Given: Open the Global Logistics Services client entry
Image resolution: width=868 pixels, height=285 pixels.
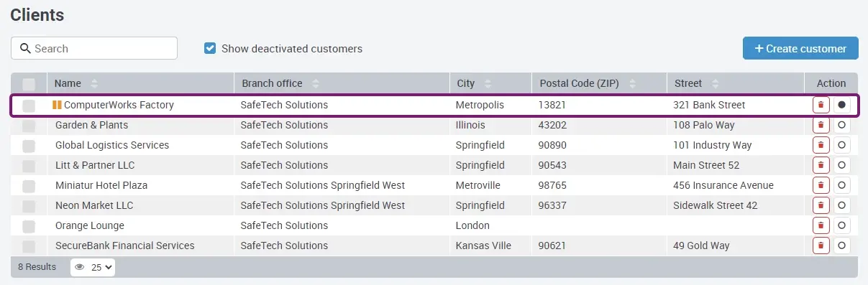Looking at the screenshot, I should (x=112, y=145).
